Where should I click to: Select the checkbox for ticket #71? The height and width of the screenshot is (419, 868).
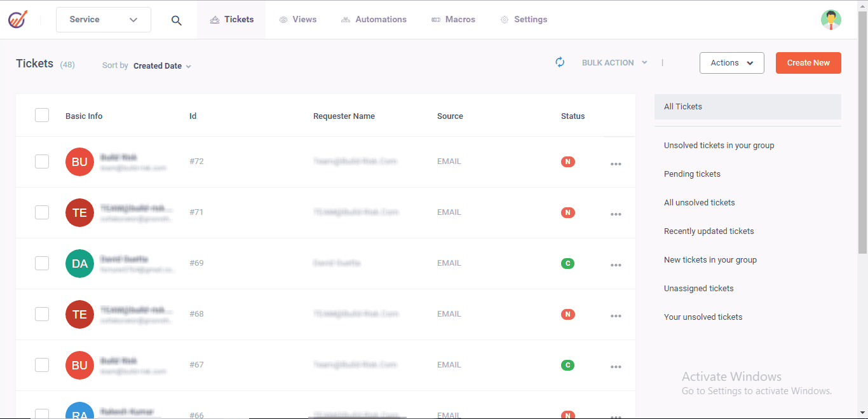coord(41,212)
